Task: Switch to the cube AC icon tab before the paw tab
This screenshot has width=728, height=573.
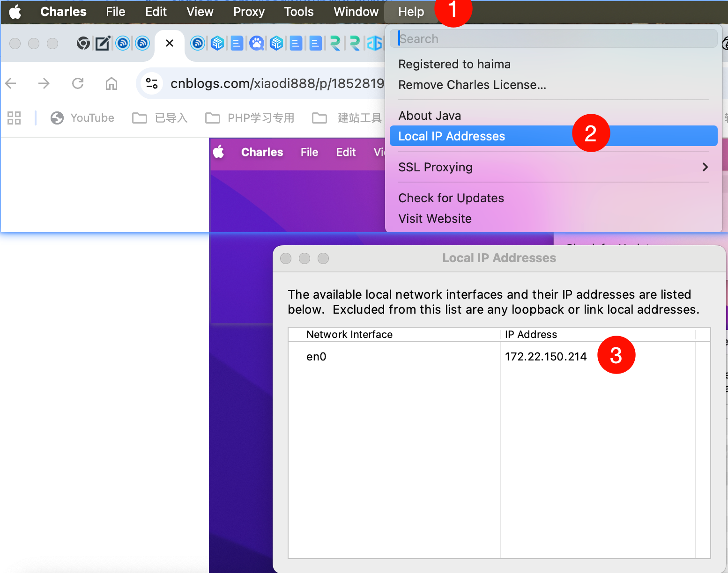Action: [217, 44]
